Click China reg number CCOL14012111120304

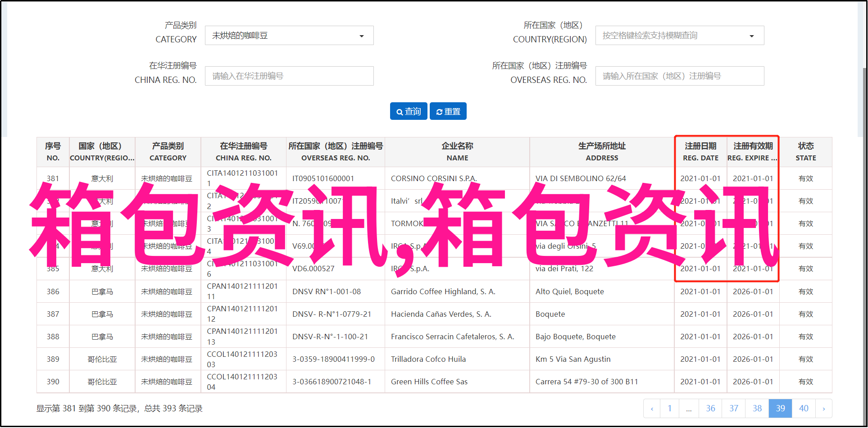pos(242,382)
